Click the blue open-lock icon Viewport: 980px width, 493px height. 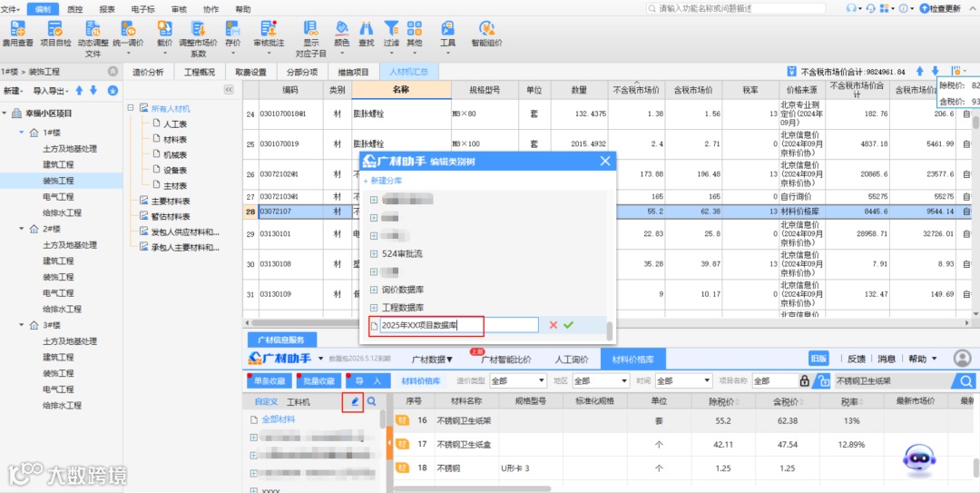pos(824,380)
